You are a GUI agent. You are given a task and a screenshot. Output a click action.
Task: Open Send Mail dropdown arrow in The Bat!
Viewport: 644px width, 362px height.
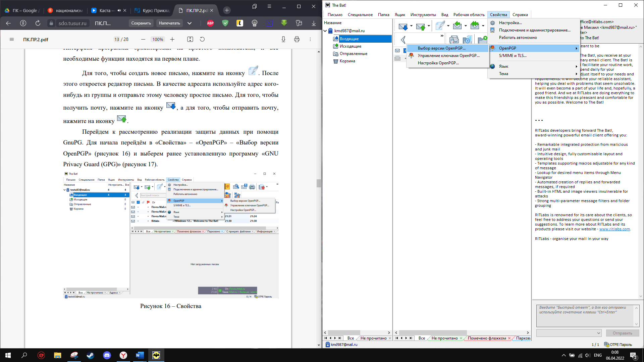click(x=429, y=26)
